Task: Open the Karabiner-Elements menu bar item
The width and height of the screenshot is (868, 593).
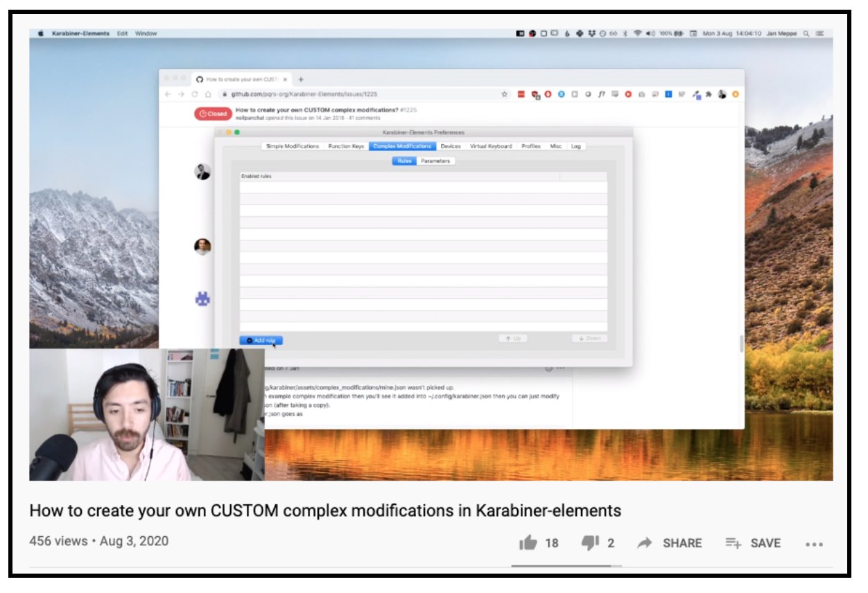Action: click(80, 33)
